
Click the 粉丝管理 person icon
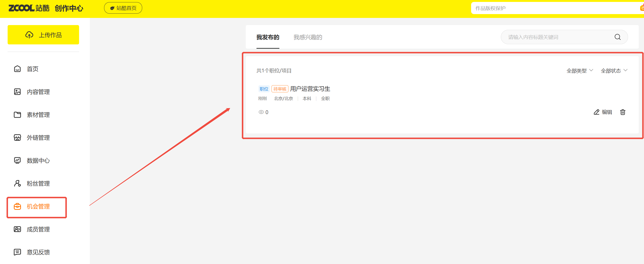tap(17, 183)
